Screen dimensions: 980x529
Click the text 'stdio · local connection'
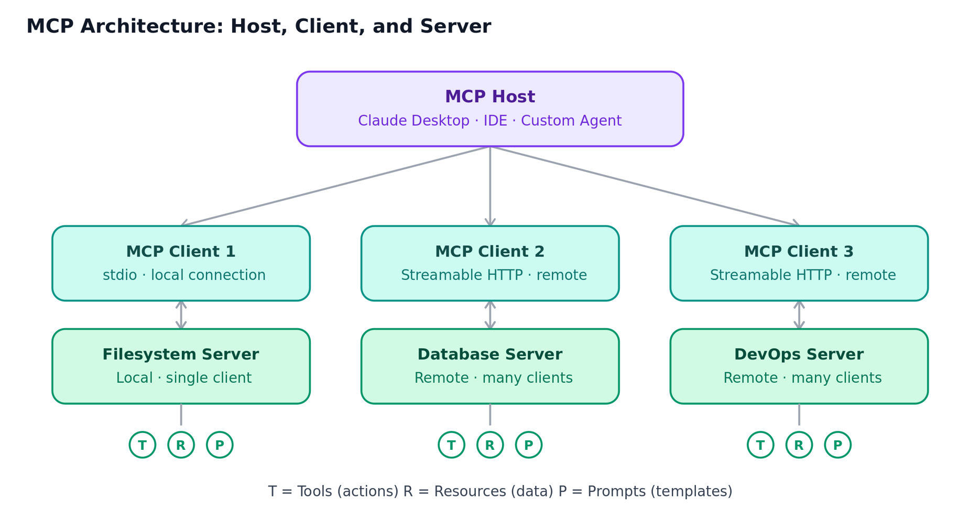(184, 275)
